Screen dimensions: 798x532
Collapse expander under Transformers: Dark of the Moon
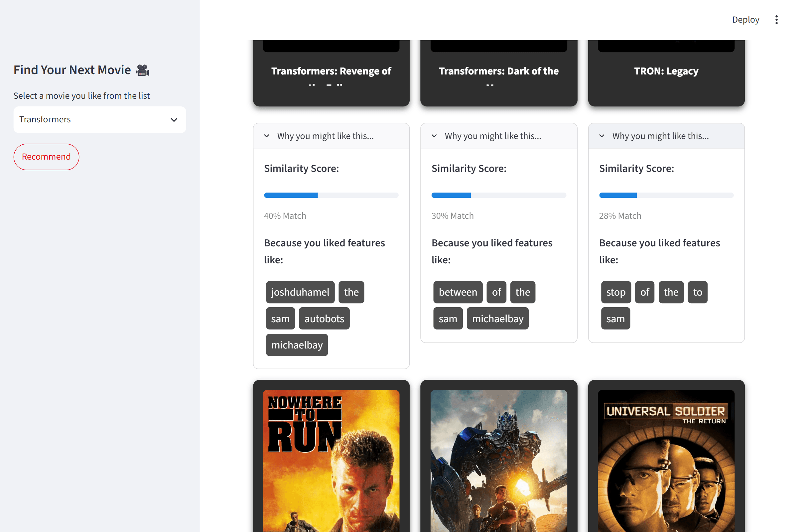click(498, 136)
